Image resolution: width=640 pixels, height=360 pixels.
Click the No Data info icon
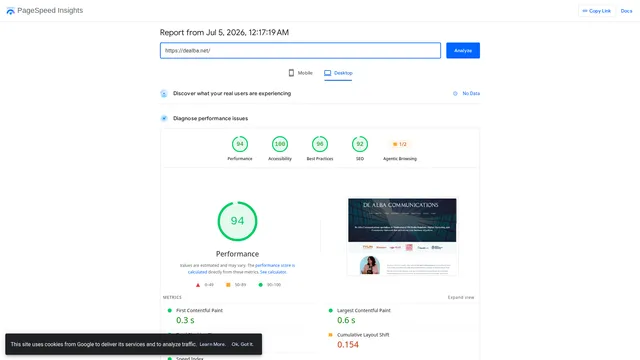(455, 93)
